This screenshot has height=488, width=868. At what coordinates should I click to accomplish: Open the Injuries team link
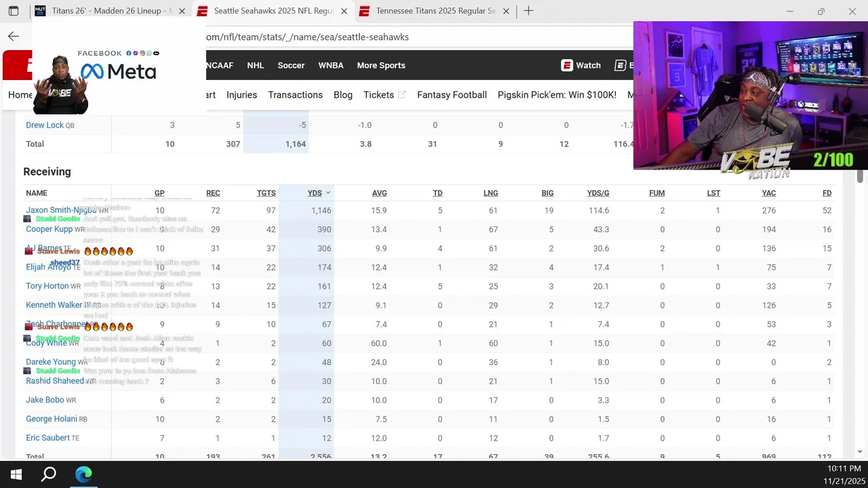click(x=241, y=95)
